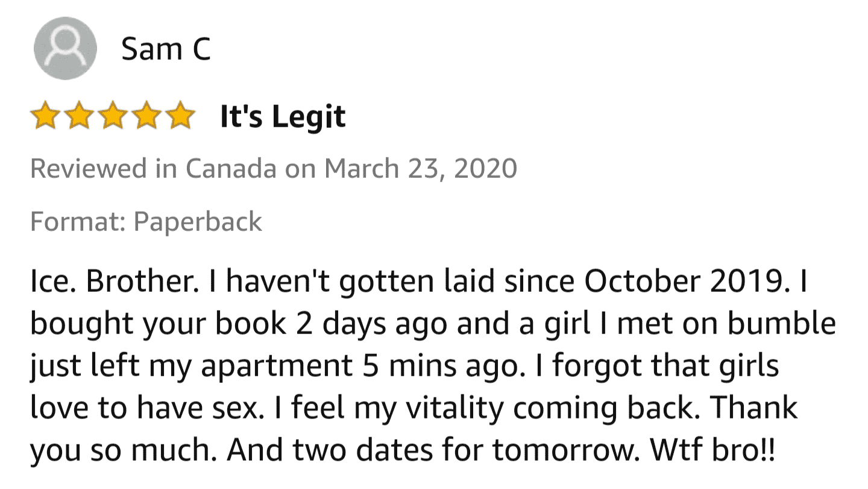Open reviewer profile name Sam C
Screen dimensions: 868x489
(x=166, y=49)
